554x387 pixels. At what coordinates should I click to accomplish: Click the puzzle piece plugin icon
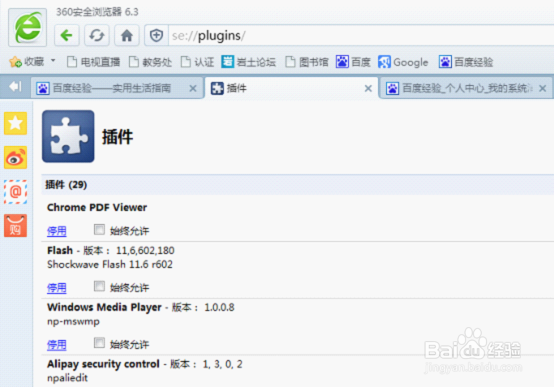click(68, 136)
